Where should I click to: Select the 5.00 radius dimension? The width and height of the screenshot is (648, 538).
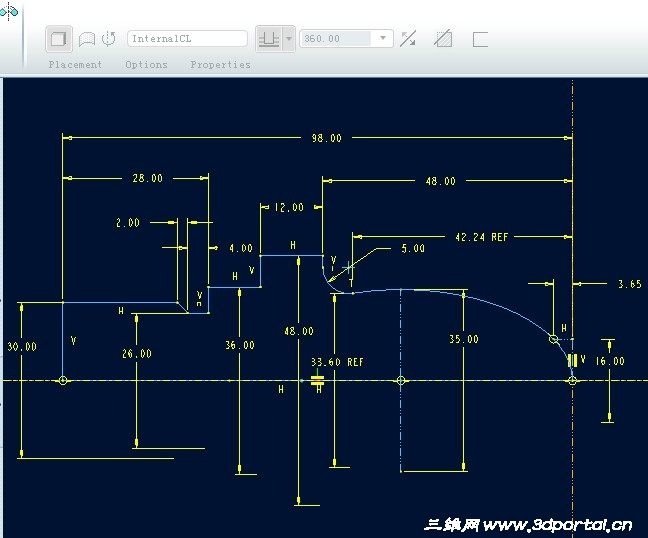pyautogui.click(x=413, y=248)
